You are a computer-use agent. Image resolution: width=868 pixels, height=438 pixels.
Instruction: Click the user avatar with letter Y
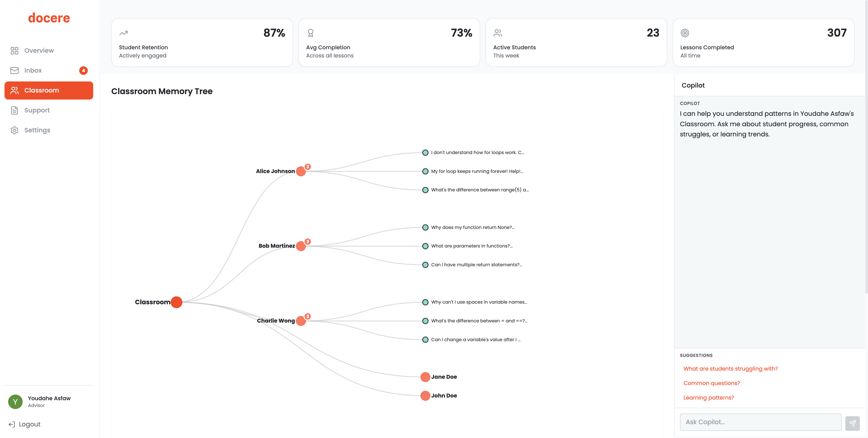click(15, 402)
